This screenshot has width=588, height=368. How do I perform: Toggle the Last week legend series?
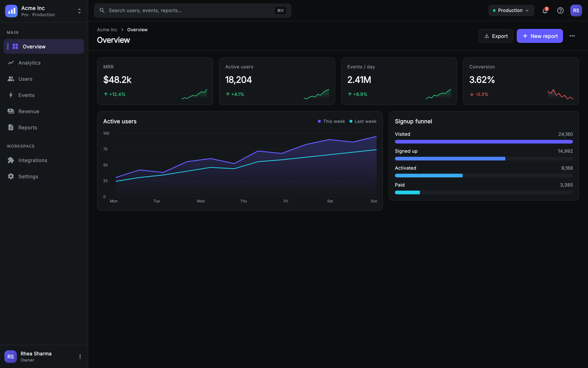pos(363,121)
